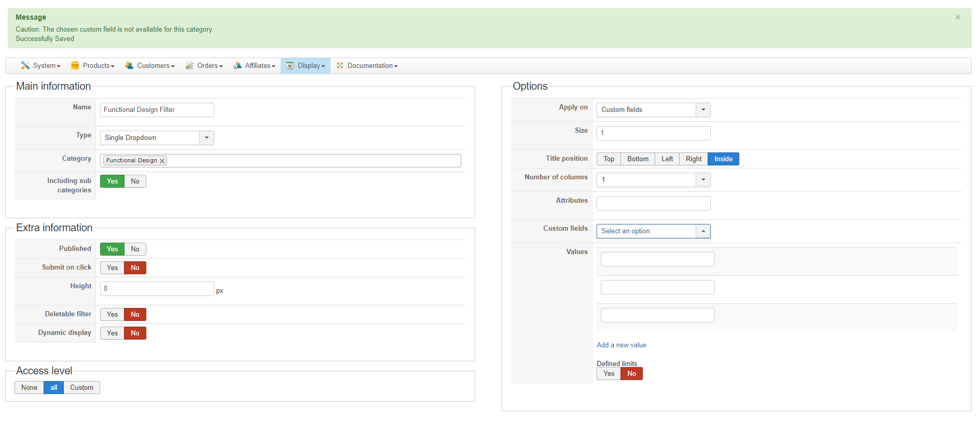The width and height of the screenshot is (980, 422).
Task: Click the Add a new value link
Action: [x=622, y=345]
